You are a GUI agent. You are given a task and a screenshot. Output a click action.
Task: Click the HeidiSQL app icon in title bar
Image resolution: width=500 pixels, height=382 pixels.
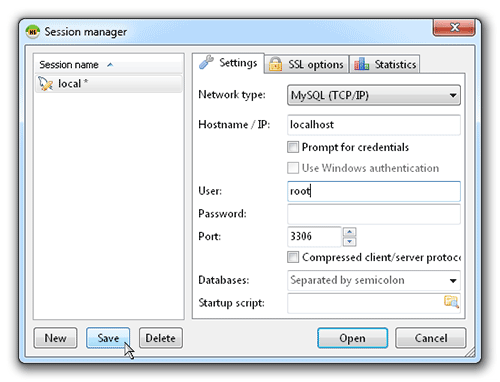click(33, 32)
